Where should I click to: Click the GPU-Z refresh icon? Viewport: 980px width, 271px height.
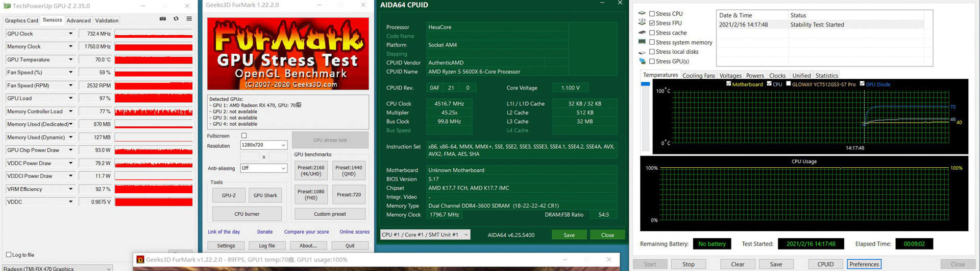(176, 19)
